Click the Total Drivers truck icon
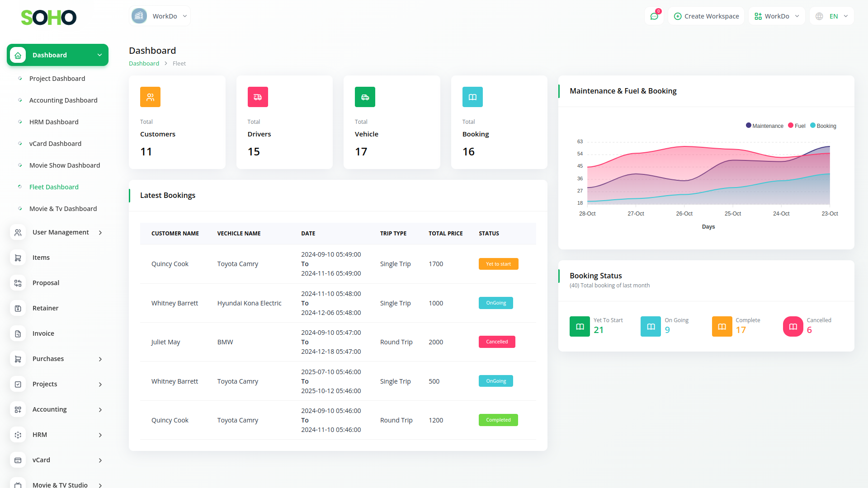The image size is (868, 488). (258, 97)
